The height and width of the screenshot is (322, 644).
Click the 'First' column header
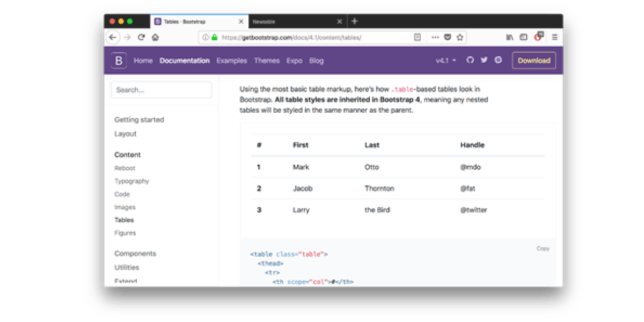pyautogui.click(x=301, y=145)
